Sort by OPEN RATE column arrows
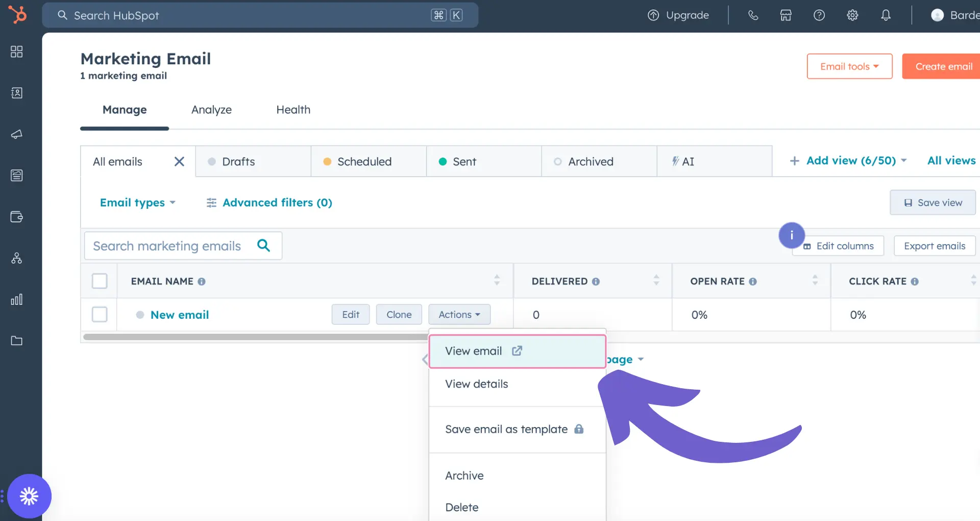This screenshot has width=980, height=521. [x=815, y=280]
